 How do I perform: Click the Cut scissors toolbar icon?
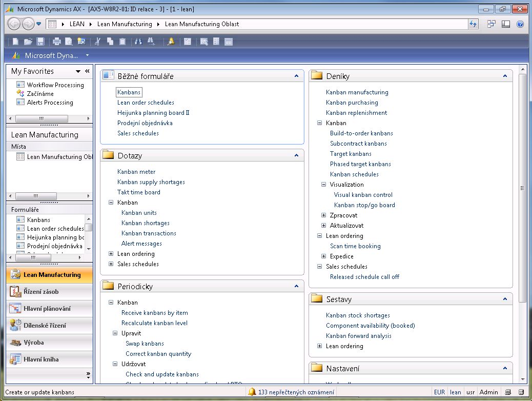coord(97,42)
